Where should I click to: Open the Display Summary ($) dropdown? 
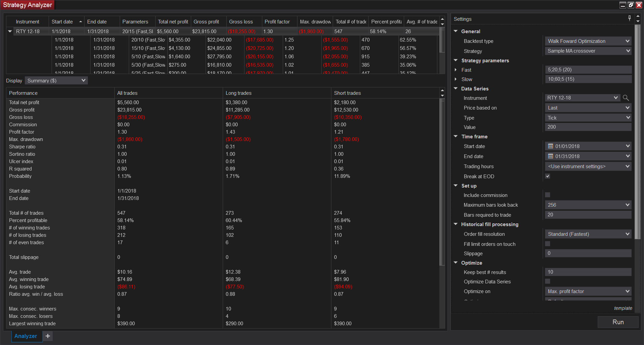pos(56,81)
